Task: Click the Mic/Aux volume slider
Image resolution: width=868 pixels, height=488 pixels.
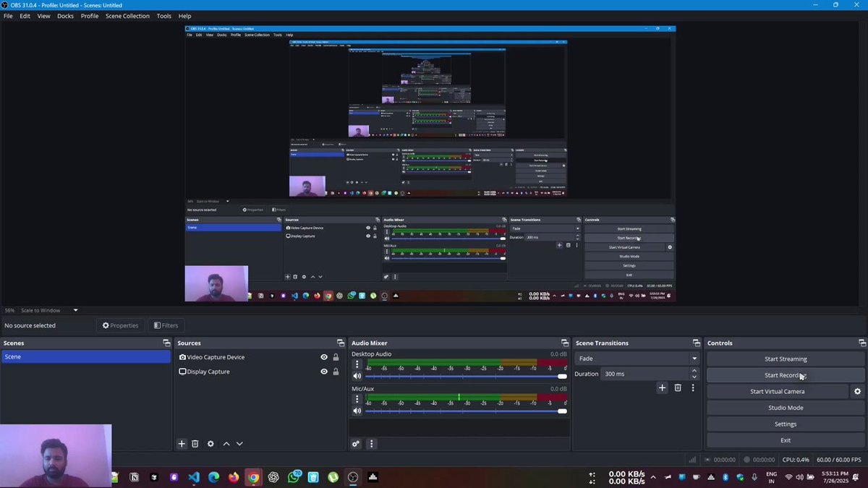Action: pyautogui.click(x=466, y=411)
